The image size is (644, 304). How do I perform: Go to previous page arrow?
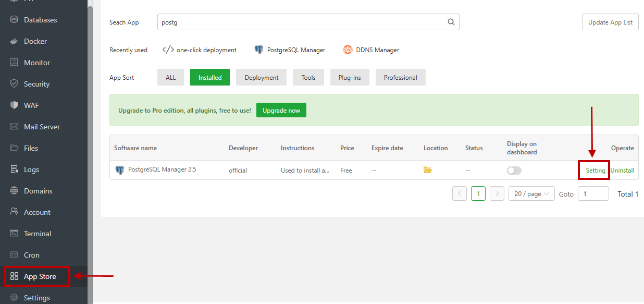point(460,193)
